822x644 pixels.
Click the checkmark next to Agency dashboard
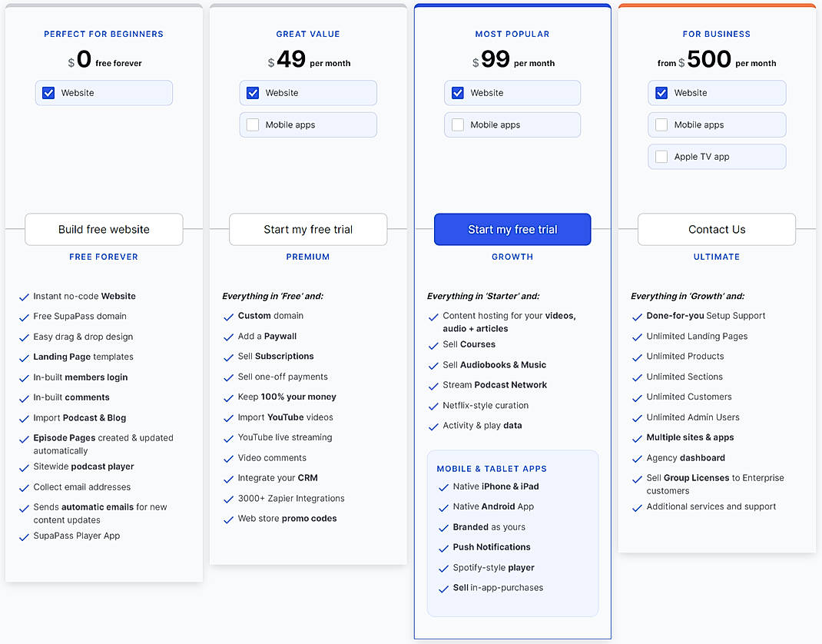(637, 458)
